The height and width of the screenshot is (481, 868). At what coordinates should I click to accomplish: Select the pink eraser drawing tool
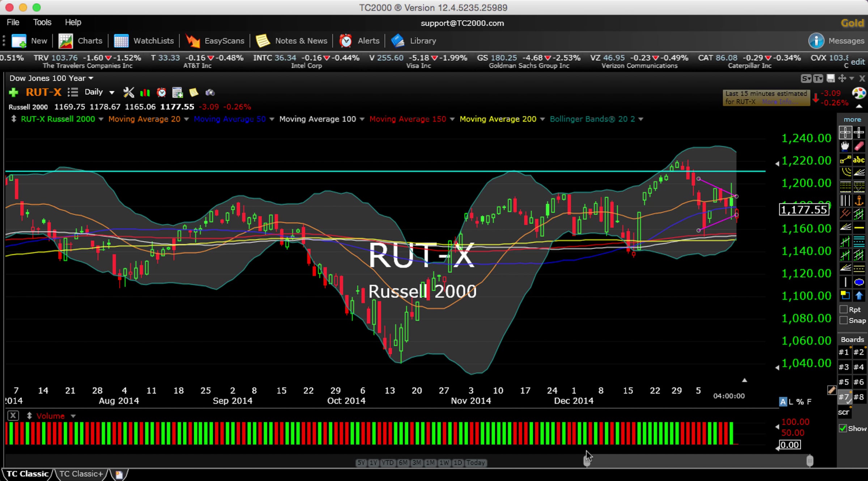pos(859,146)
